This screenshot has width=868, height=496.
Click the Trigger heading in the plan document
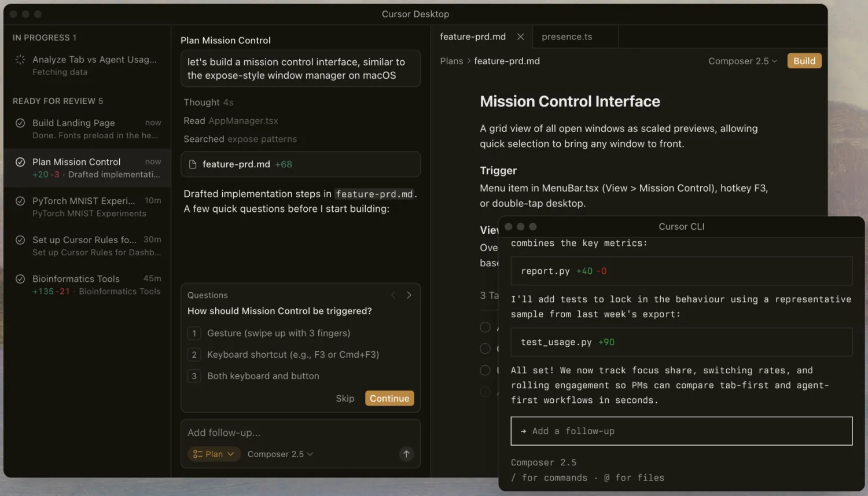498,171
